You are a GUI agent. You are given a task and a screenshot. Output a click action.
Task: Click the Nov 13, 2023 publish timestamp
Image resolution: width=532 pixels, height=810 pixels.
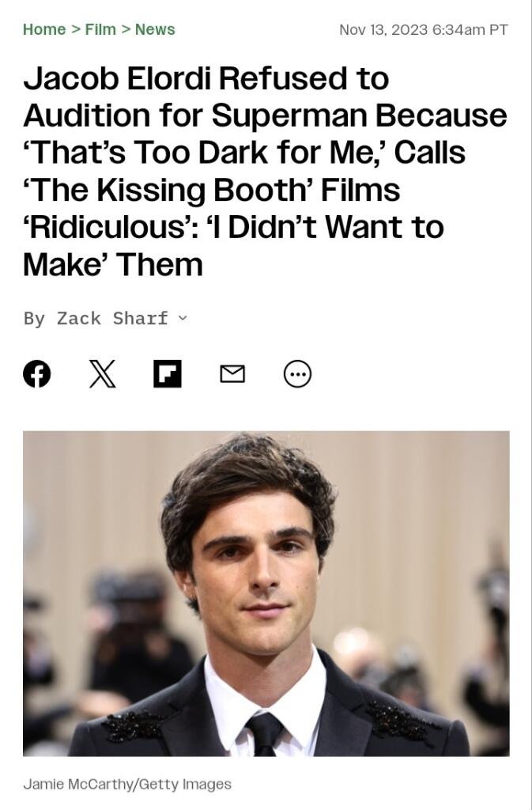pos(423,29)
